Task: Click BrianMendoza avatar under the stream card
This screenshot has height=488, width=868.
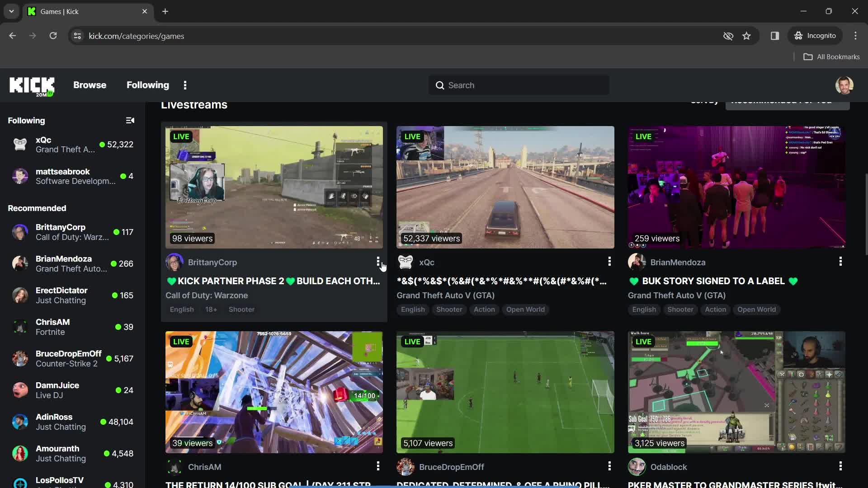Action: click(x=637, y=263)
